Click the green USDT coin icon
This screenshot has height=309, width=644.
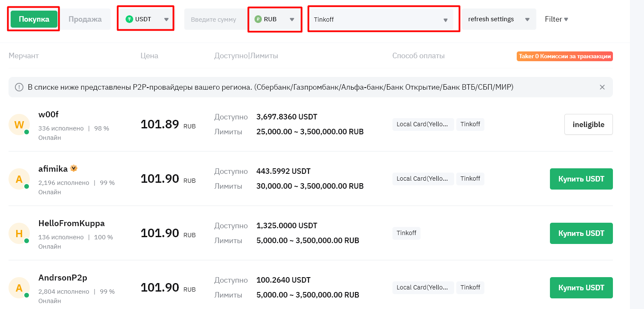[129, 19]
